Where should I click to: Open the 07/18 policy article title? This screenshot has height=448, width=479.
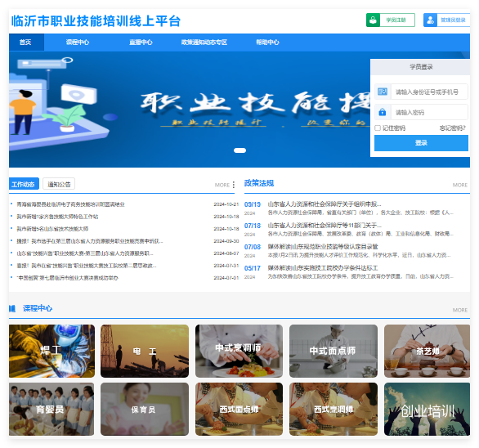tap(325, 225)
